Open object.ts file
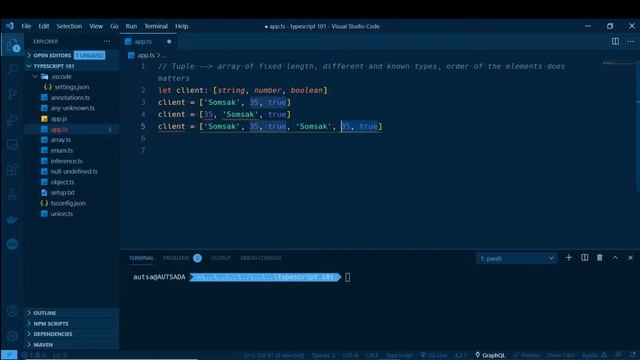The height and width of the screenshot is (360, 640). click(x=72, y=182)
